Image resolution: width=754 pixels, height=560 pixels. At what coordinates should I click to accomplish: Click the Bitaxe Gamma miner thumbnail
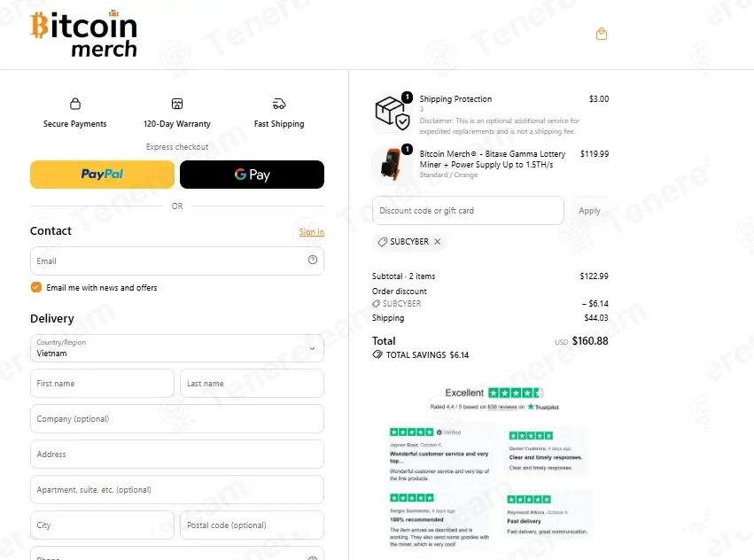(393, 164)
